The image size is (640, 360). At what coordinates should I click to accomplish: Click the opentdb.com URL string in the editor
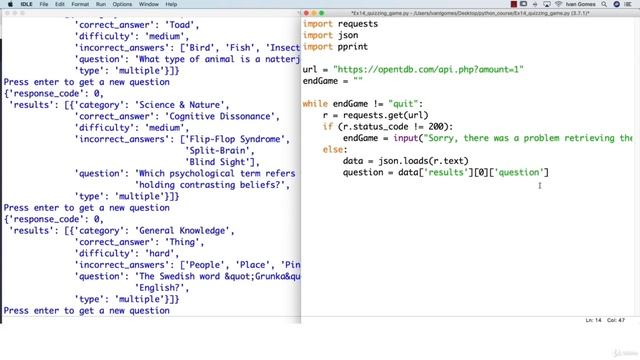coord(428,69)
